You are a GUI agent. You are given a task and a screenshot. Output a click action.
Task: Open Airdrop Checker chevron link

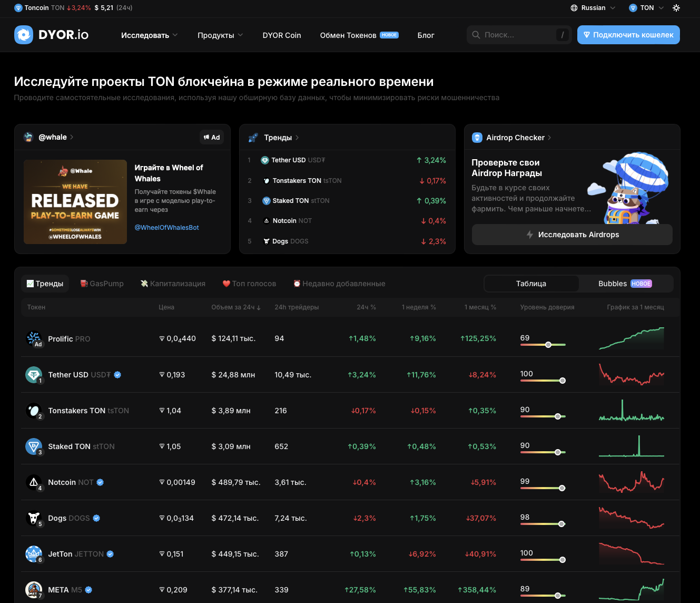point(549,138)
